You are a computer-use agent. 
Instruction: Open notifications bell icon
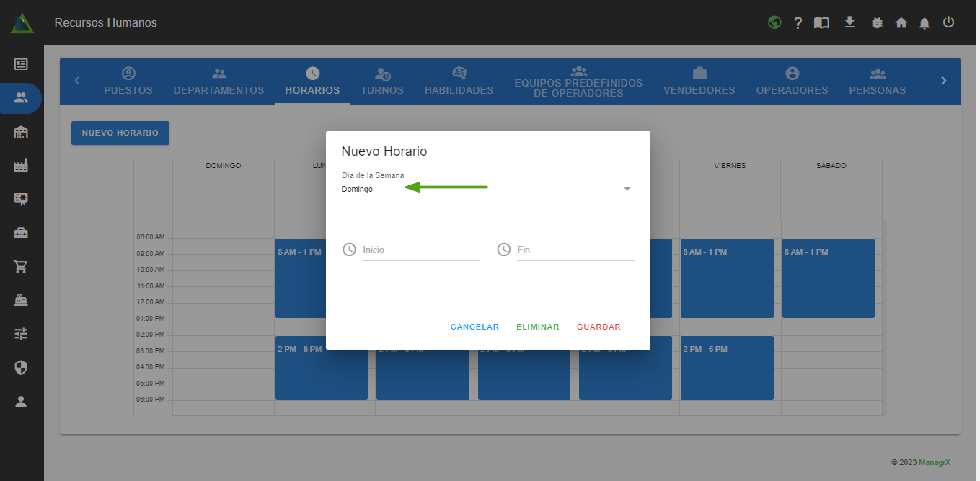[924, 23]
